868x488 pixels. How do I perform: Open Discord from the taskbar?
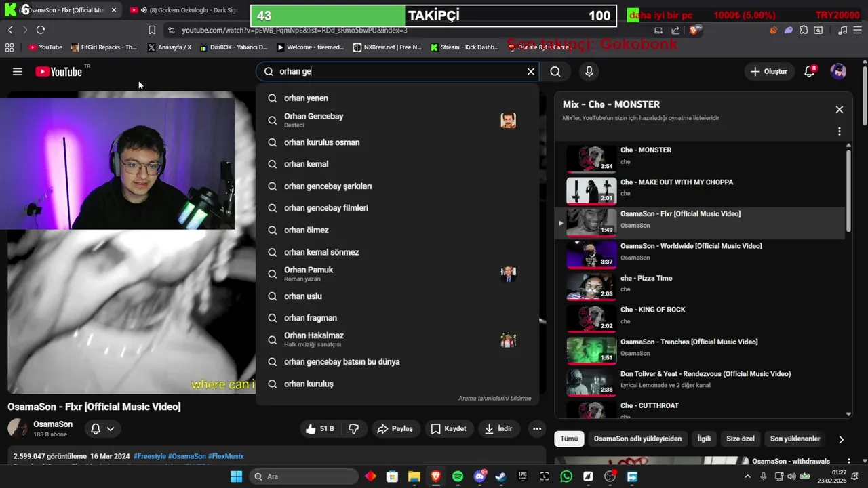[x=479, y=476]
